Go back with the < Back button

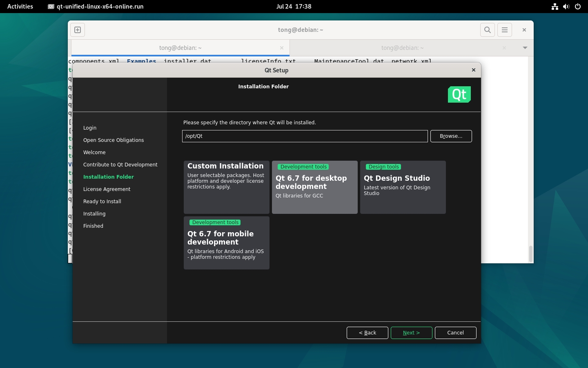pyautogui.click(x=367, y=333)
